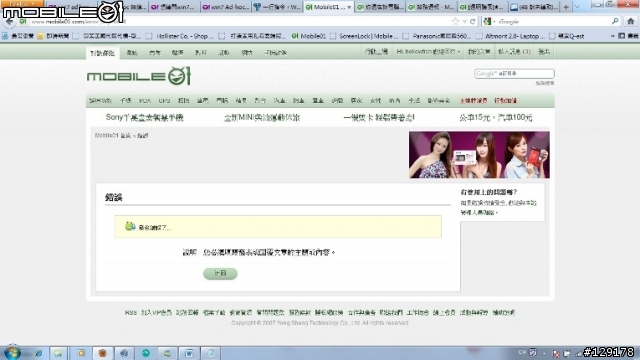Open the RSS footer link
The height and width of the screenshot is (360, 640).
tap(131, 313)
